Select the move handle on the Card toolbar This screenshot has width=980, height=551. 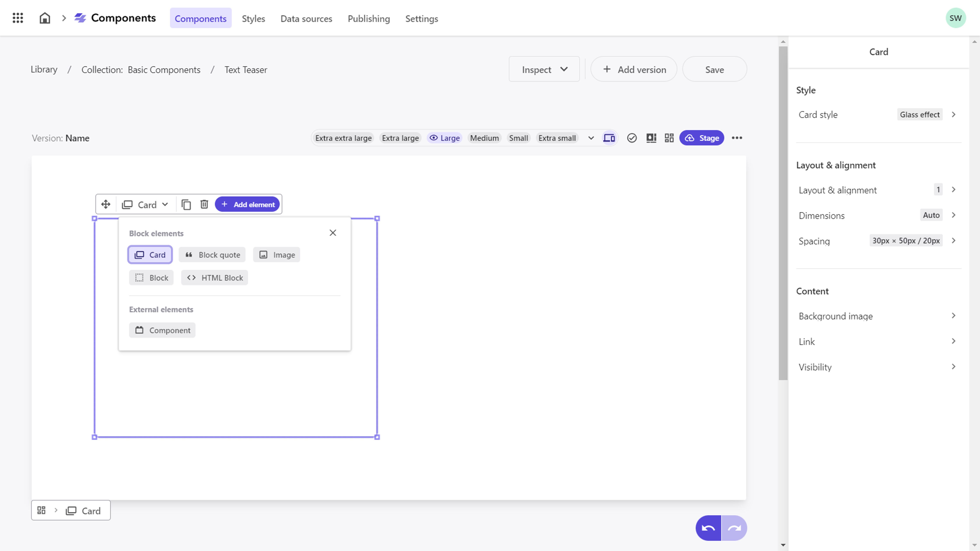click(105, 204)
